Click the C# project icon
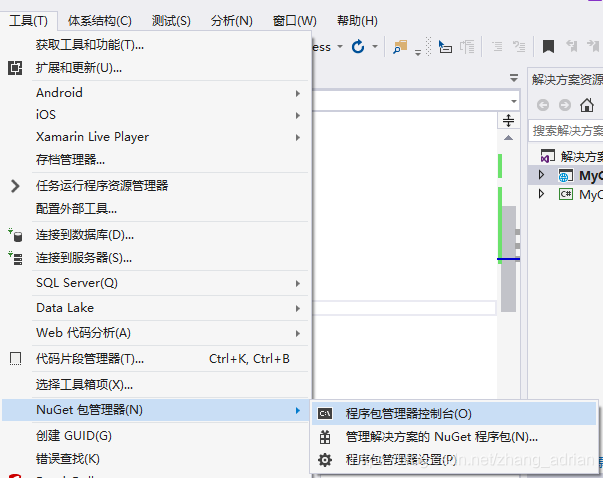This screenshot has width=603, height=478. [x=566, y=194]
